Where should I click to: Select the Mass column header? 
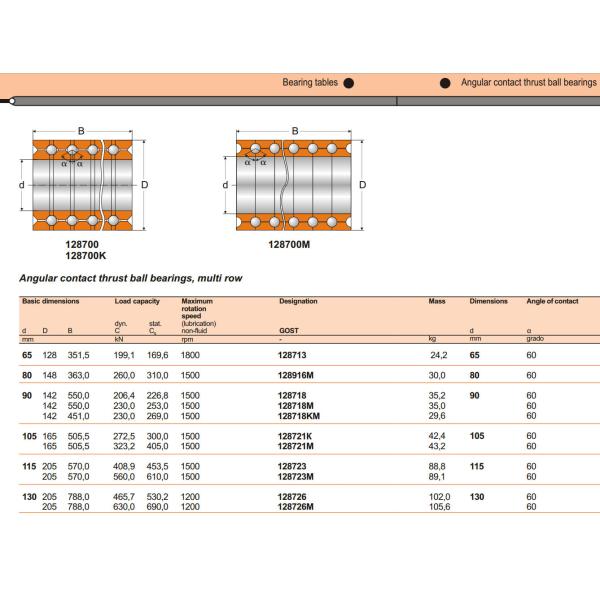[437, 301]
